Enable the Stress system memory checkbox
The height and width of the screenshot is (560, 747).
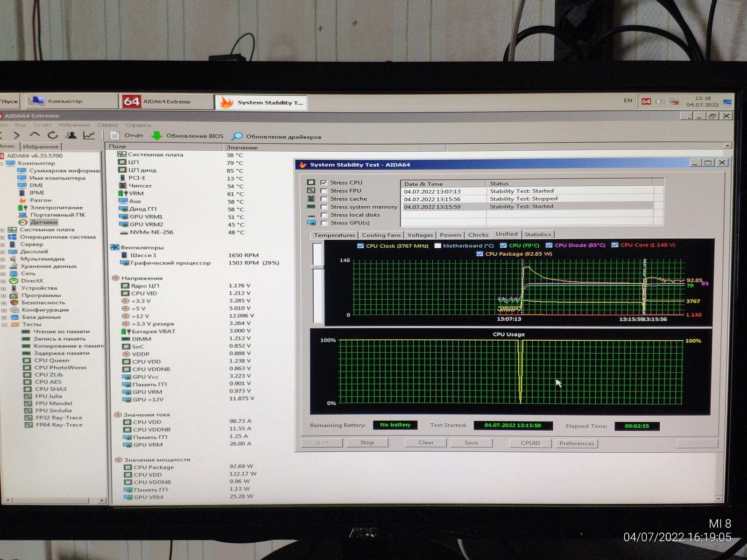tap(324, 207)
